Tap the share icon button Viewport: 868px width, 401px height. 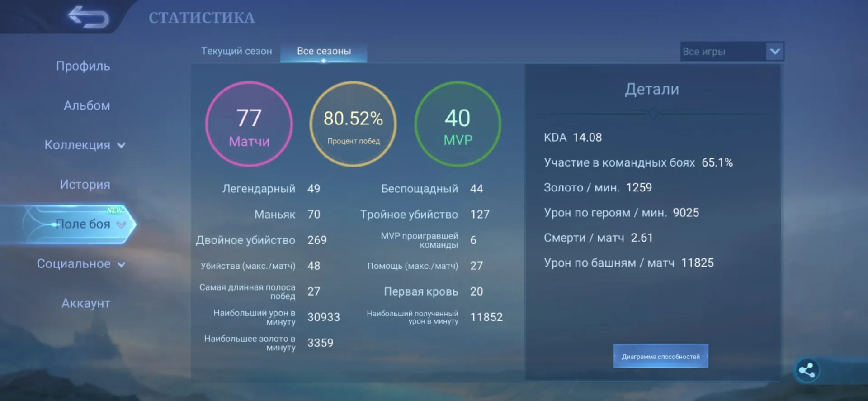[x=807, y=371]
